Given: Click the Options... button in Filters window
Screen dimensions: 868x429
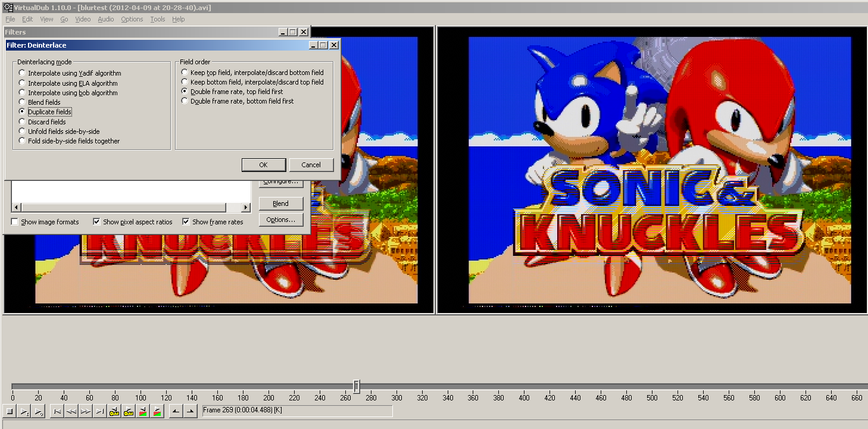Looking at the screenshot, I should click(281, 220).
